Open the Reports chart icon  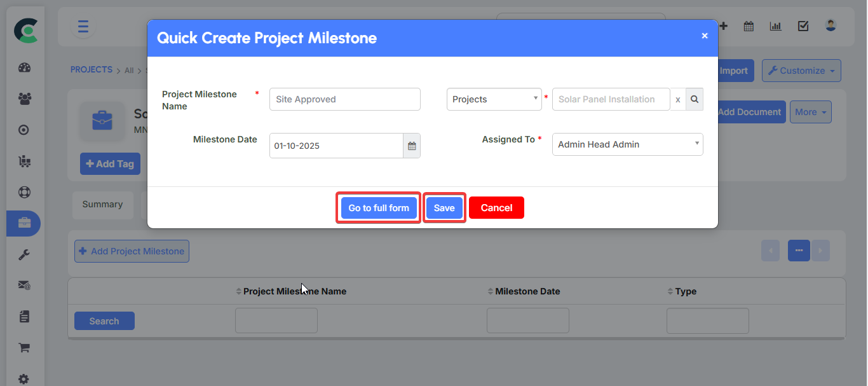[x=775, y=26]
